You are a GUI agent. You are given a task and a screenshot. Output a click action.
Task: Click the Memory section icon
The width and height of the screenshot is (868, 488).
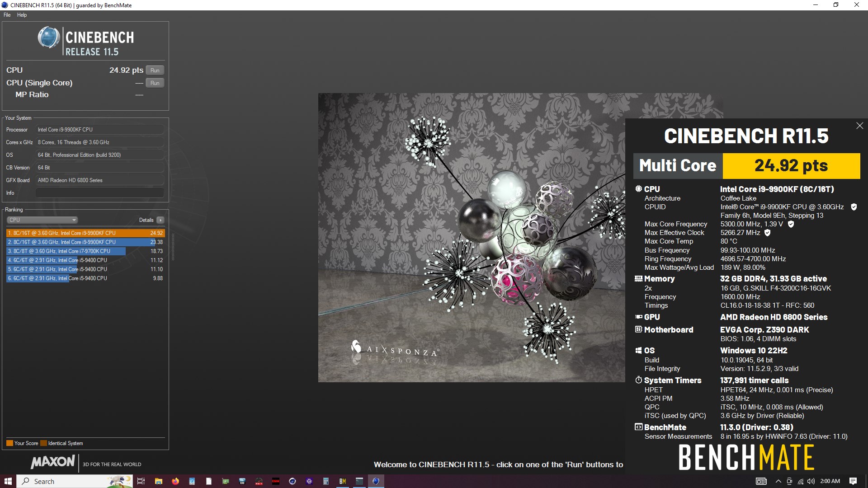pos(638,279)
